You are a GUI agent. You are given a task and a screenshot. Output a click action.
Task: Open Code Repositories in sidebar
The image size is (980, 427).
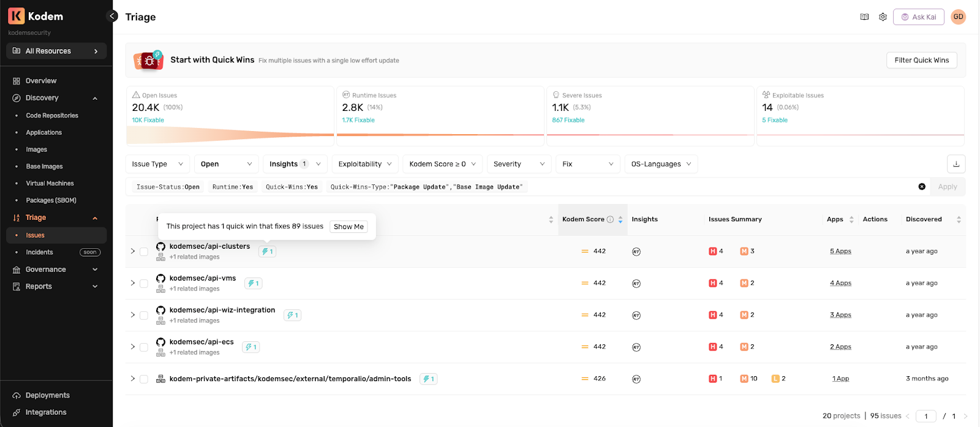point(52,115)
